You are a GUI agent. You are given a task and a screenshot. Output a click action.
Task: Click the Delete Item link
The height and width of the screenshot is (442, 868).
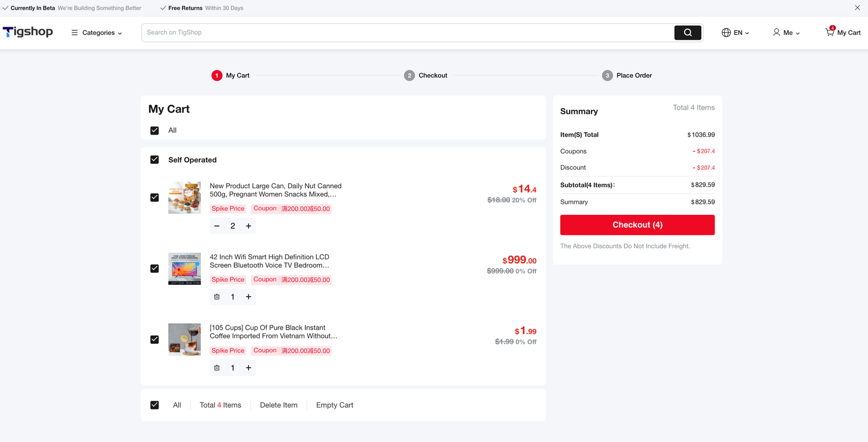[x=278, y=405]
